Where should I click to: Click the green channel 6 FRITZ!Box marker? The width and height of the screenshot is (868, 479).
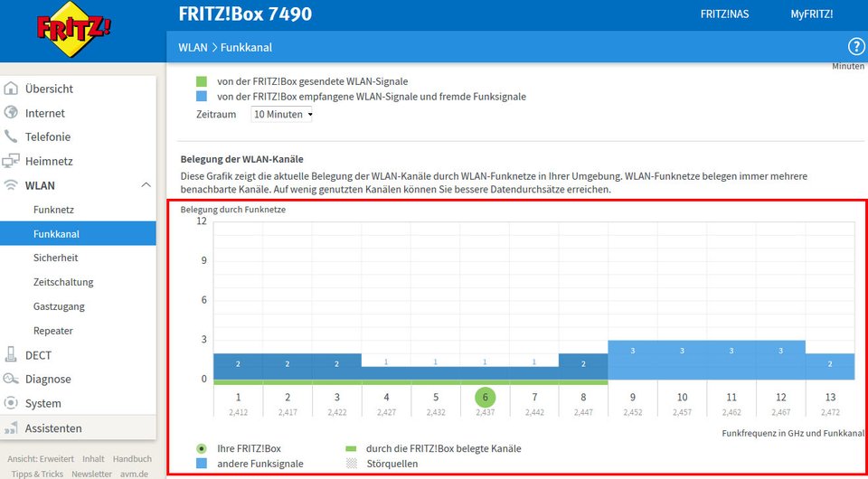click(485, 397)
